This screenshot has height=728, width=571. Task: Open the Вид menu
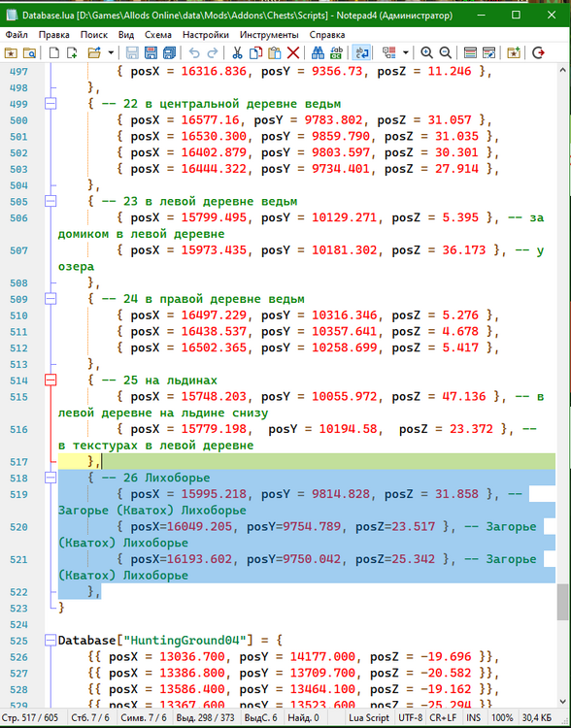[126, 35]
